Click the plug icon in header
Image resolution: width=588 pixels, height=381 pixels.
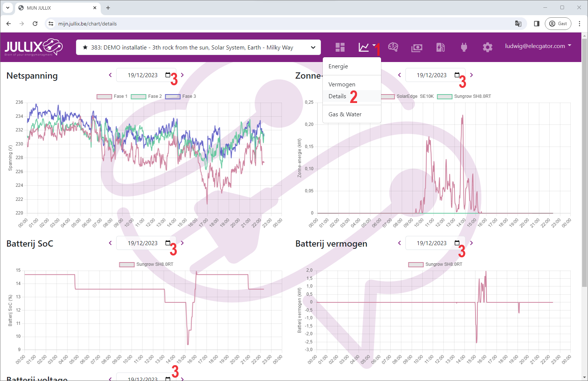click(464, 47)
